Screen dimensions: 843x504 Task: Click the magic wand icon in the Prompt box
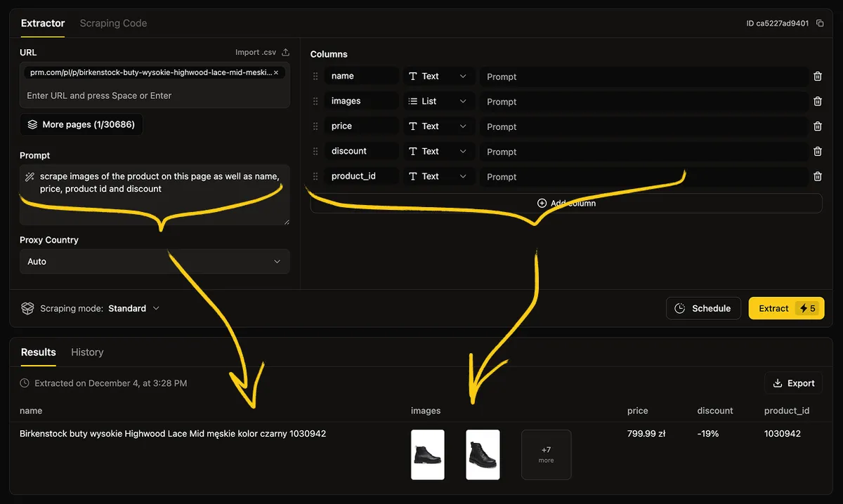28,175
